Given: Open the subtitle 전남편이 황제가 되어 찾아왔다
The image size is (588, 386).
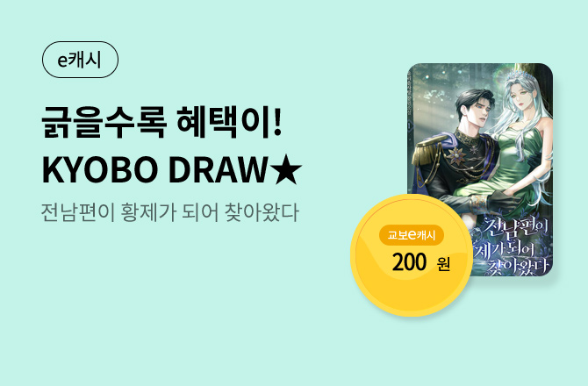Looking at the screenshot, I should point(170,212).
